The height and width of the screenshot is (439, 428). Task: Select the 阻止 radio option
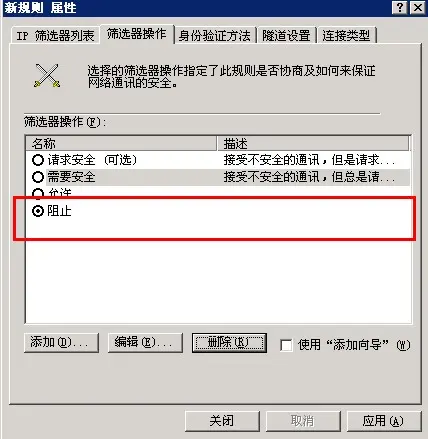pyautogui.click(x=38, y=211)
